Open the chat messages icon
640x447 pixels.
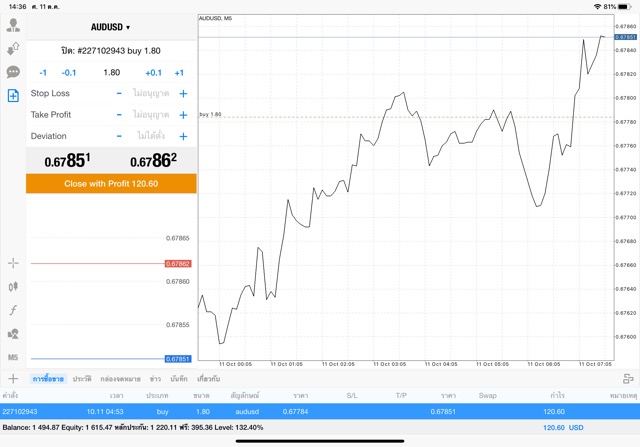(x=13, y=72)
